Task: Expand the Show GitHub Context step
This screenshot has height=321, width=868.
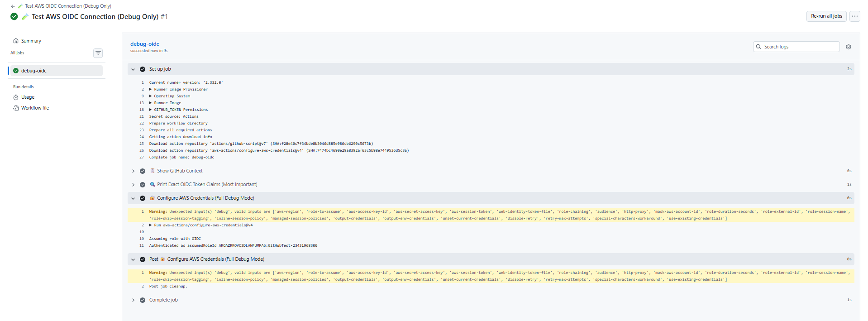Action: tap(133, 171)
